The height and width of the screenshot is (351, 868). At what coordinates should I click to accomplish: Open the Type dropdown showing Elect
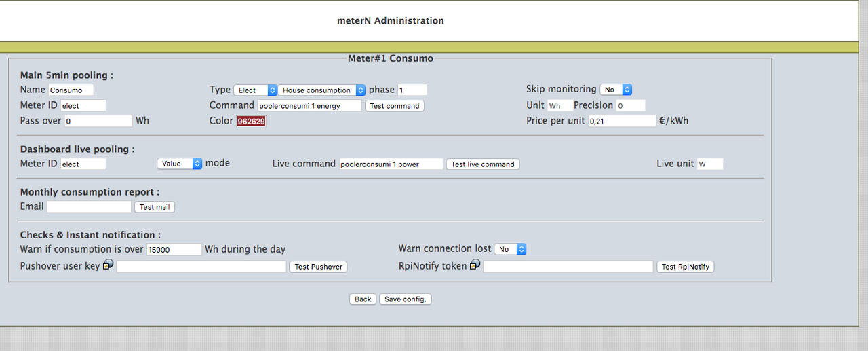255,90
